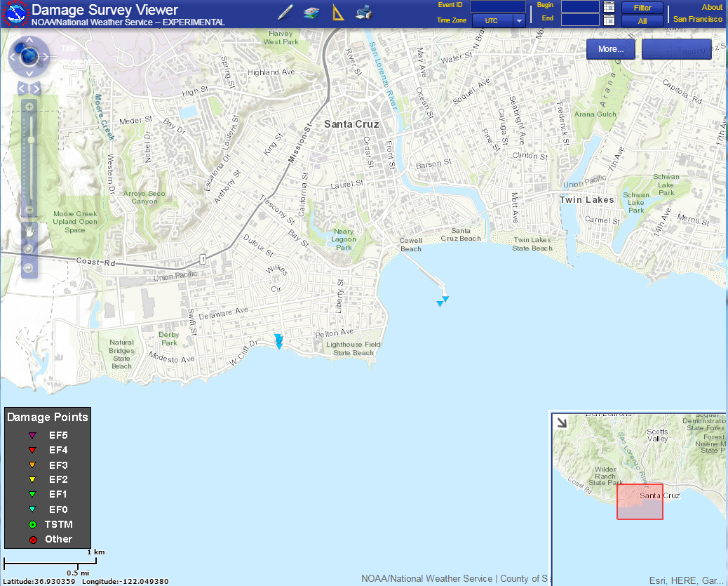Click the Esri, HERE attribution text
This screenshot has height=586, width=728.
pos(686,580)
